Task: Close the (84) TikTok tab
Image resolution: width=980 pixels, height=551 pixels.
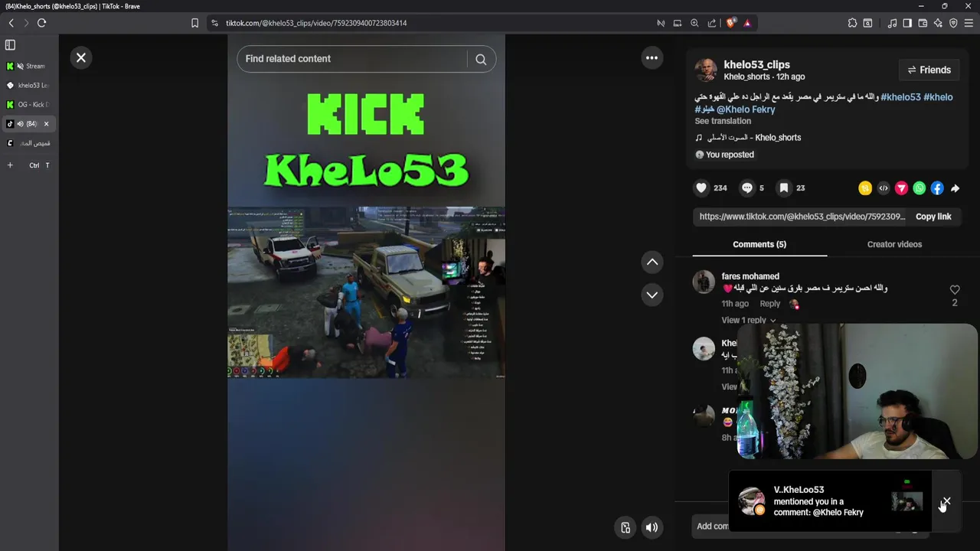Action: point(46,124)
